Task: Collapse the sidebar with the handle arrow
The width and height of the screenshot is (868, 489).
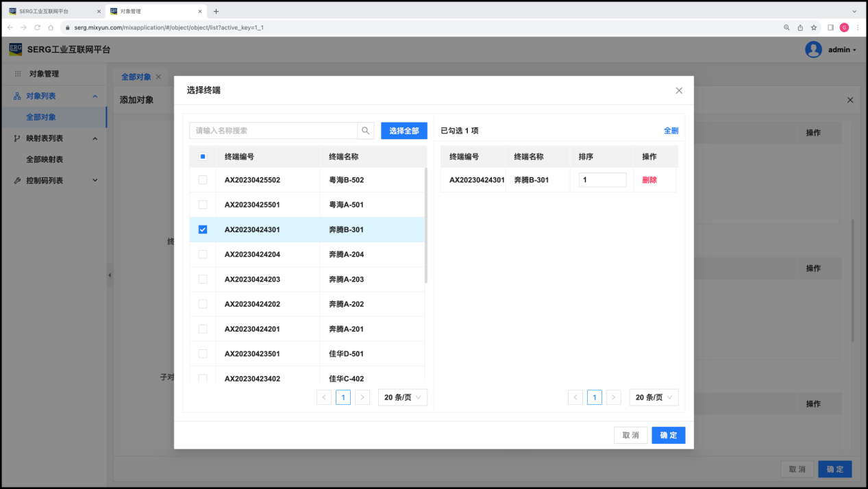Action: tap(110, 275)
